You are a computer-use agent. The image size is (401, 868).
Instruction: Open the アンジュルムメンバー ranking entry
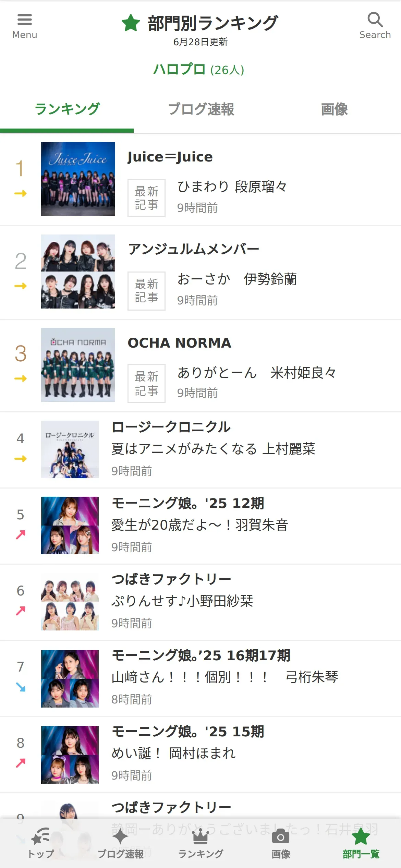point(200,273)
